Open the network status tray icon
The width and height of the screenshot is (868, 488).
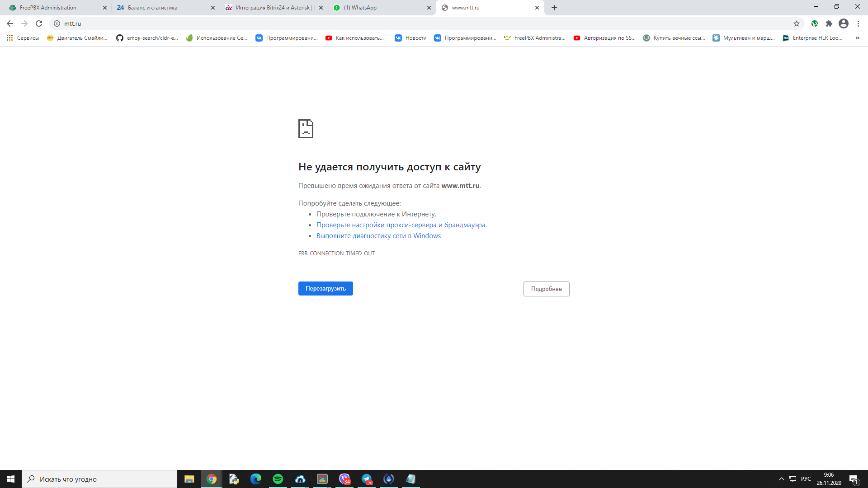pyautogui.click(x=793, y=479)
